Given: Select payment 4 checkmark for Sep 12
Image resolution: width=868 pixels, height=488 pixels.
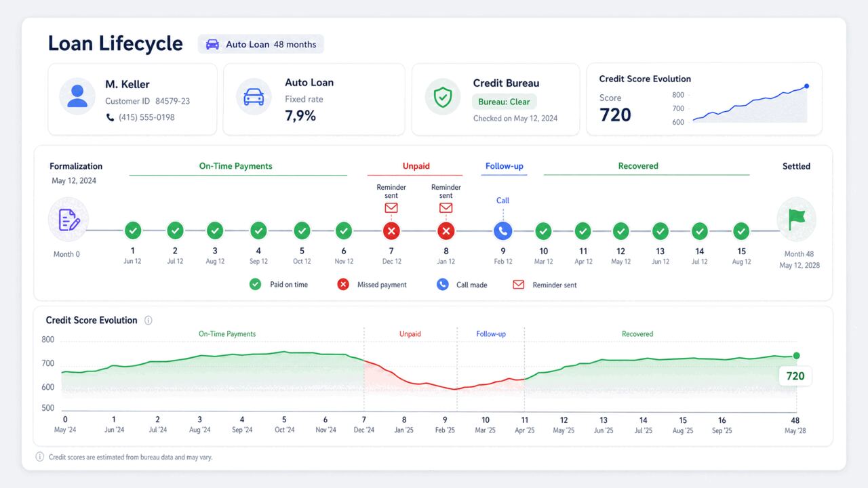Looking at the screenshot, I should pos(258,231).
